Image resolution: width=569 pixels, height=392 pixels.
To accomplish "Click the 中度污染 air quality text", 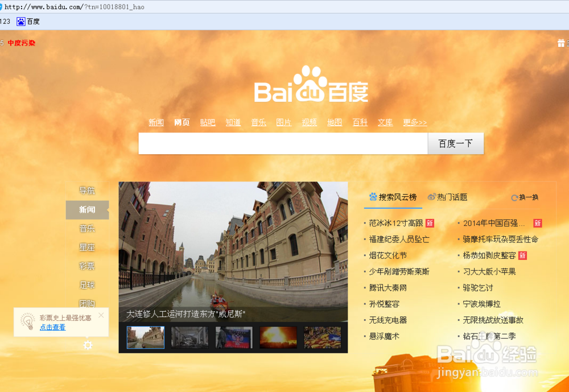I will 22,43.
